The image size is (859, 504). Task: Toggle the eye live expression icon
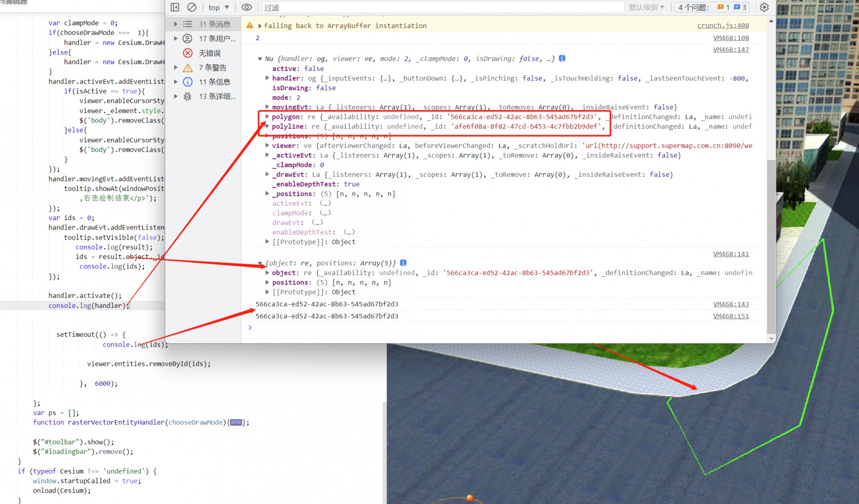point(246,7)
